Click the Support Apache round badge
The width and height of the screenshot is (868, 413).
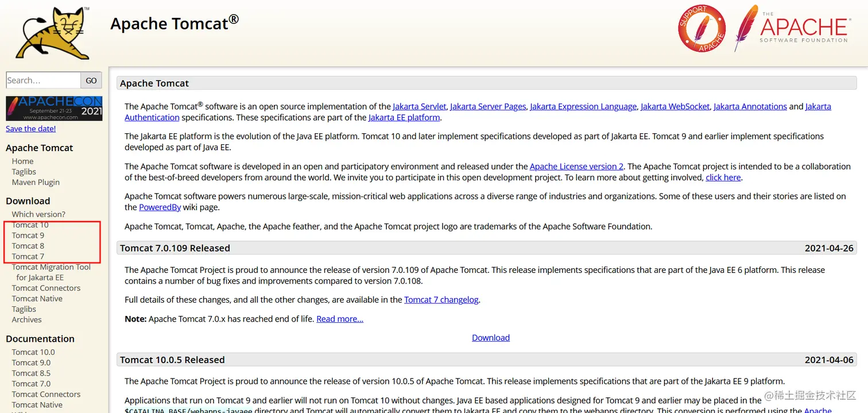point(702,29)
